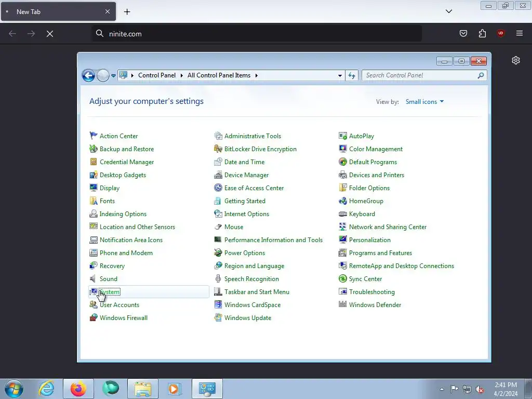532x399 pixels.
Task: Go back in Control Panel
Action: pyautogui.click(x=88, y=75)
